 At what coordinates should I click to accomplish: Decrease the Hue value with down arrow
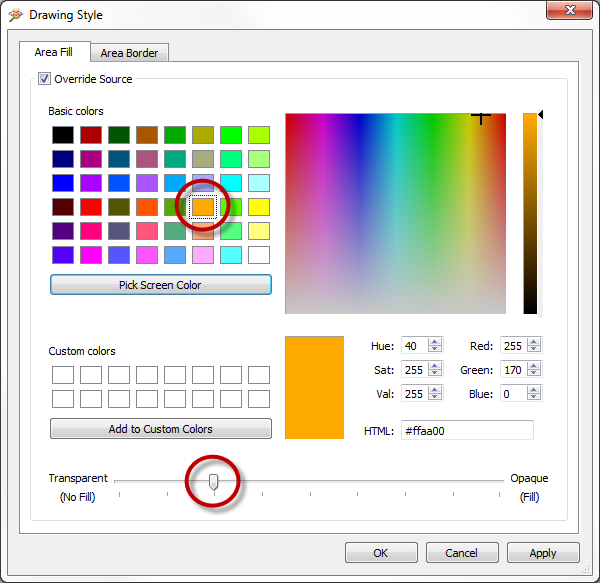(434, 349)
